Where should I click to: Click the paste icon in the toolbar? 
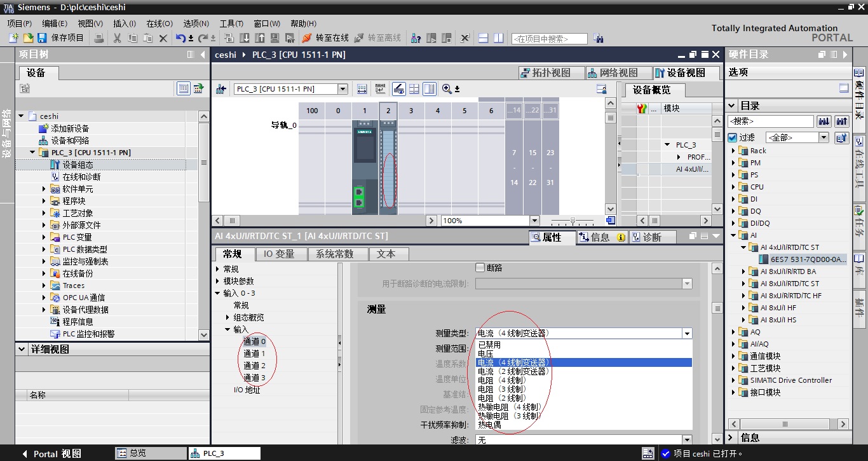click(x=147, y=38)
